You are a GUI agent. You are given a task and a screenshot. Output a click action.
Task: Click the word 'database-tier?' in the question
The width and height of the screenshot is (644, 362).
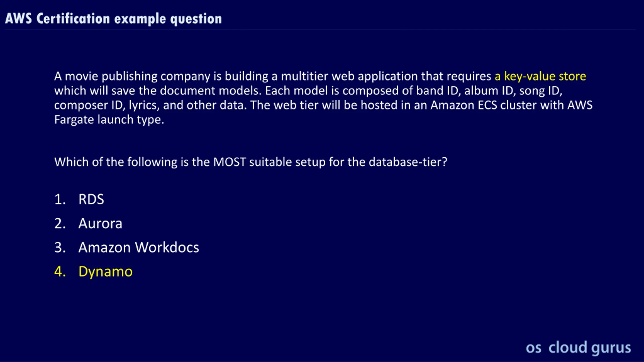click(408, 162)
